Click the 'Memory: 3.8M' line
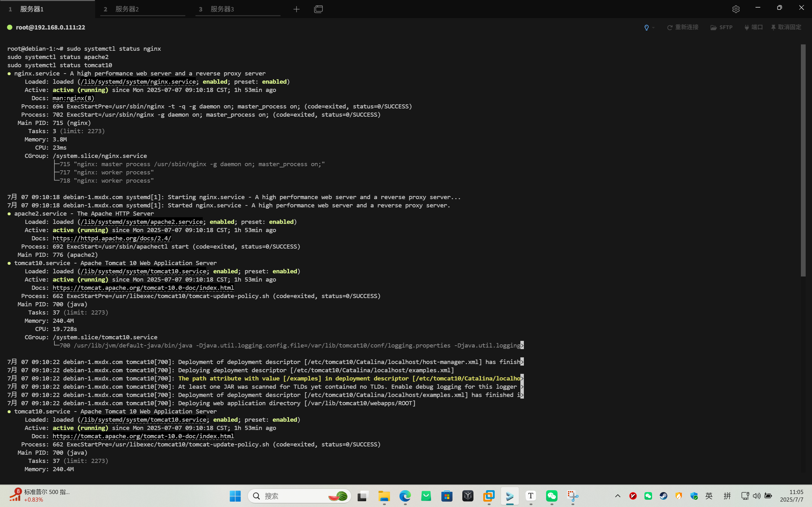812x507 pixels. pyautogui.click(x=46, y=139)
